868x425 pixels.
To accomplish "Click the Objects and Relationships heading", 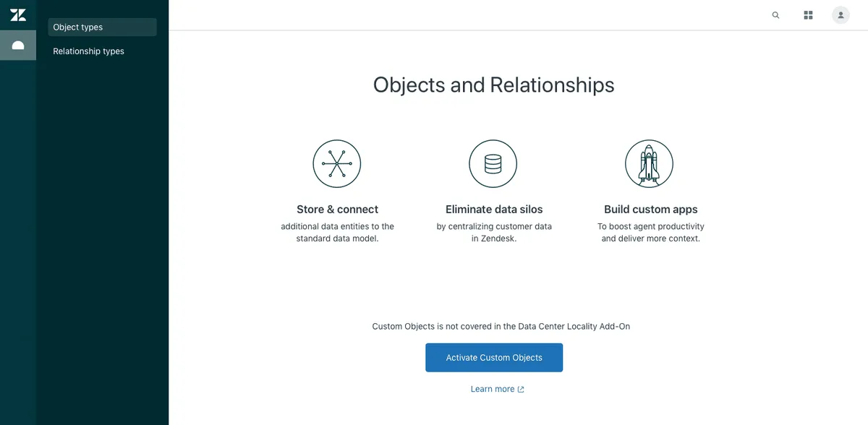I will 493,85.
